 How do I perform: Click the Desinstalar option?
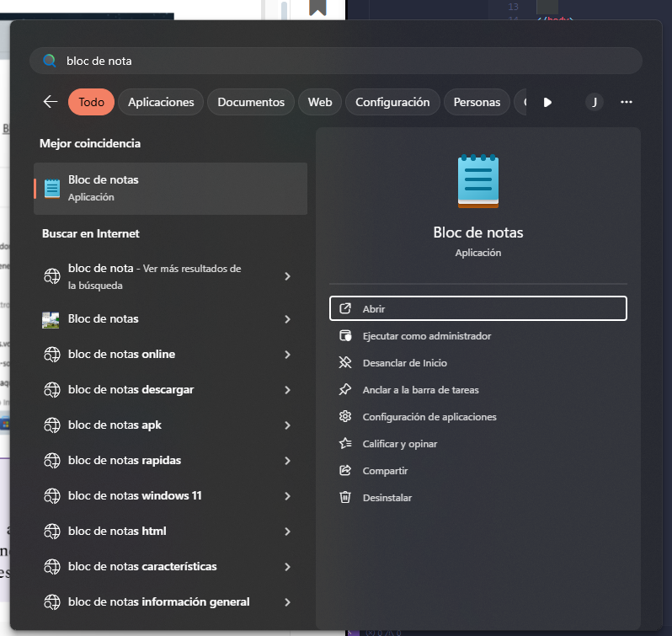pos(477,498)
